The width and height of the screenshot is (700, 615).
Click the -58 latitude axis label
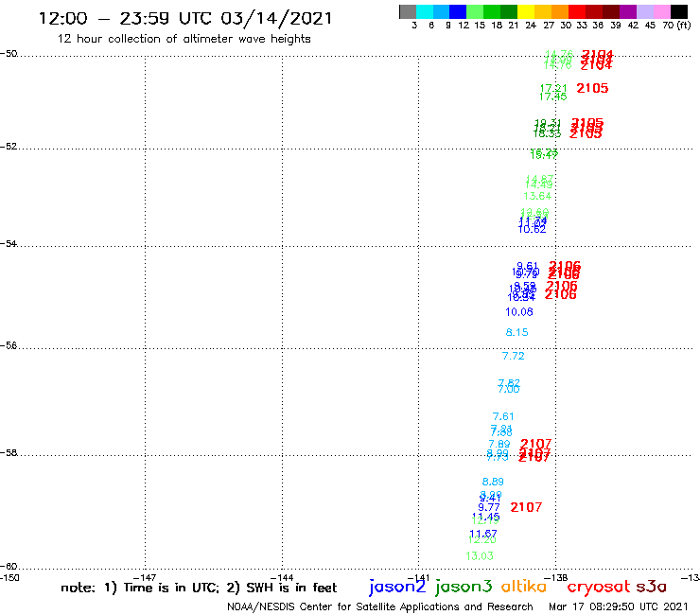(x=9, y=453)
